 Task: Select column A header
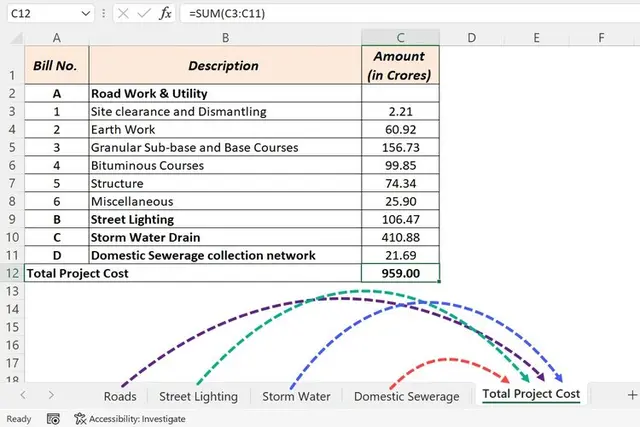(x=57, y=38)
